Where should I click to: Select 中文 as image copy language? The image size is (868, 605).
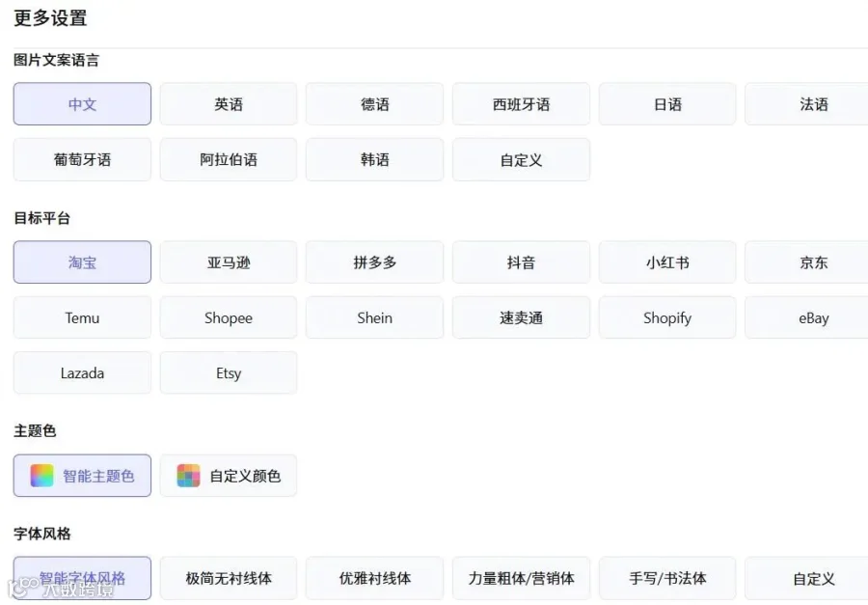point(82,104)
